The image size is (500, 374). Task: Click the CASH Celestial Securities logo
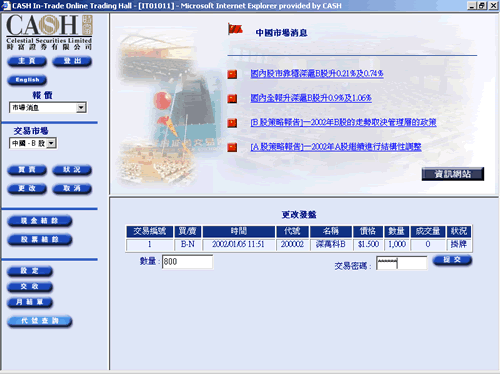coord(49,32)
